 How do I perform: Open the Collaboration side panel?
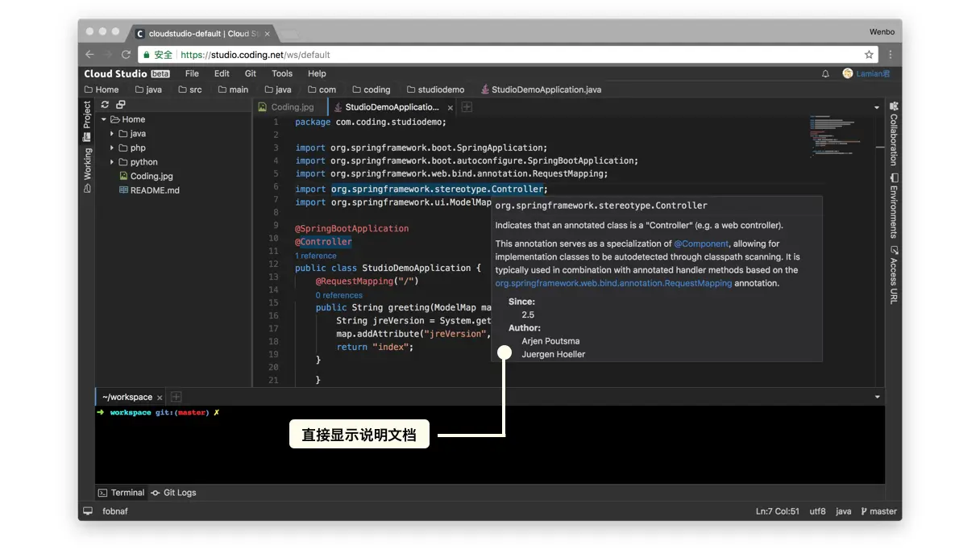point(893,133)
